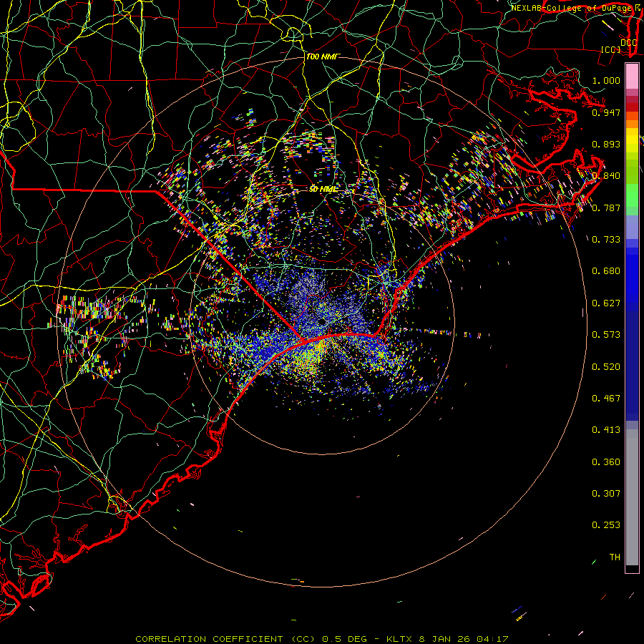Click the 04:17 timestamp
This screenshot has width=644, height=644.
tap(492, 639)
